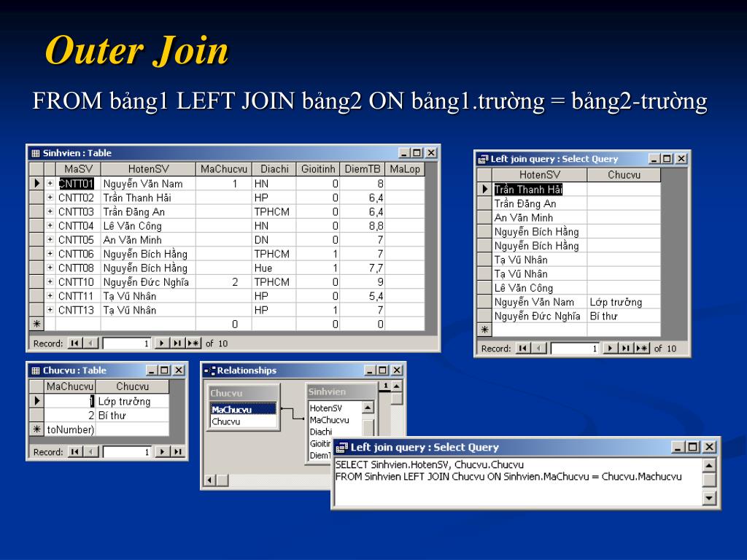Click the CNTT13 cell in Sinhvien table
Image resolution: width=747 pixels, height=560 pixels.
click(78, 310)
